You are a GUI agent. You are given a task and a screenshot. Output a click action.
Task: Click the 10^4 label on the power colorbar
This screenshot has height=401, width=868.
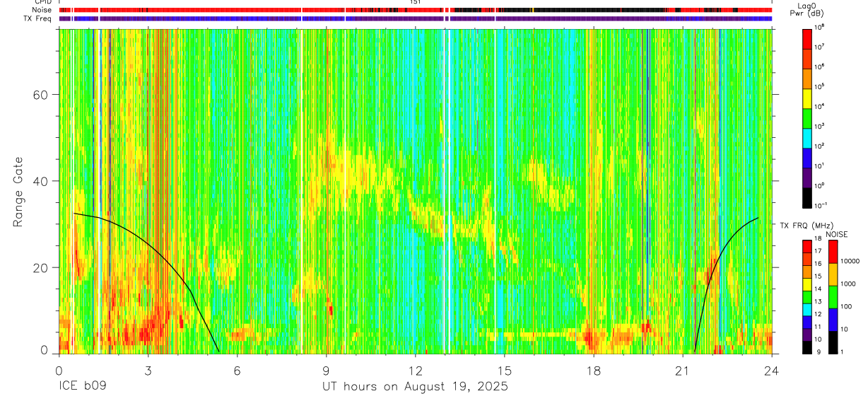[819, 106]
